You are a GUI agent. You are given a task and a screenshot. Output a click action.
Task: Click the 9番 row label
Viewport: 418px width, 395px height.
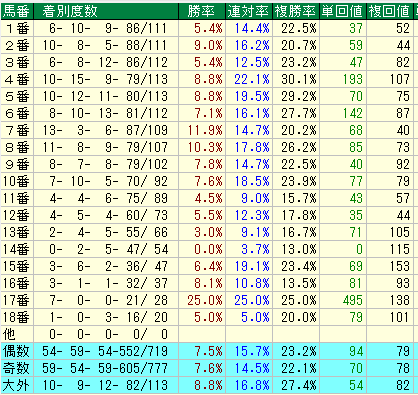tap(17, 164)
